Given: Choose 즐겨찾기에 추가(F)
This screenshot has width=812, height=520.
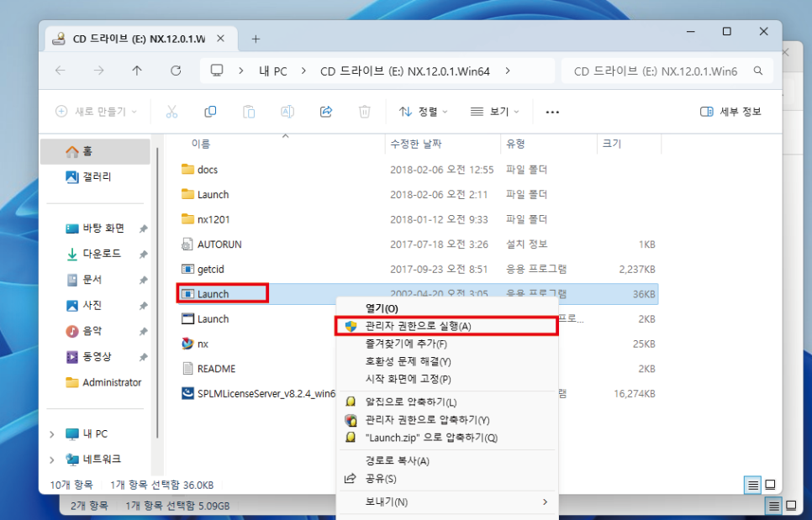Looking at the screenshot, I should coord(447,344).
